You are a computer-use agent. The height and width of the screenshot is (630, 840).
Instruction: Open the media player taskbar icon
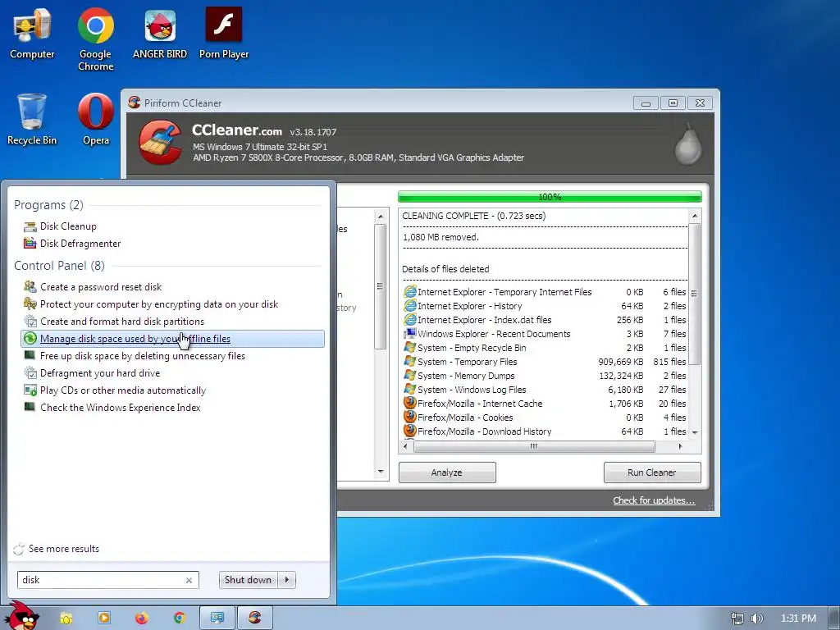tap(104, 619)
